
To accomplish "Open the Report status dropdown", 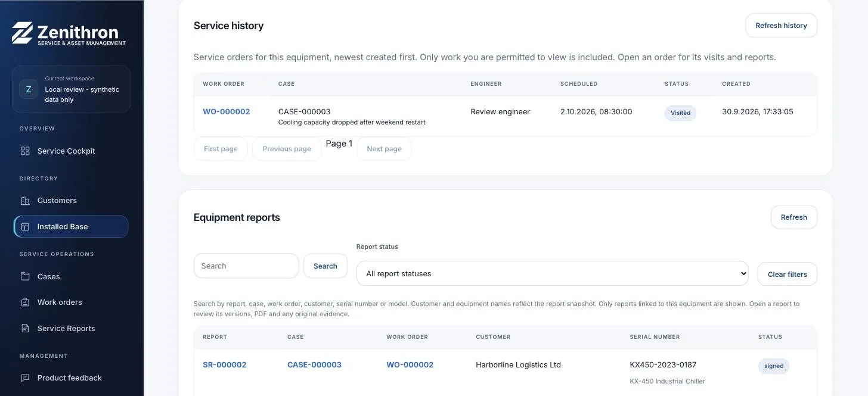I will 552,274.
